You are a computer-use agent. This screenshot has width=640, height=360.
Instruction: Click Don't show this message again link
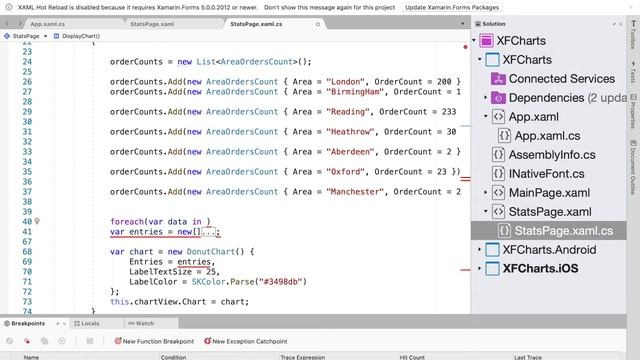tap(329, 7)
